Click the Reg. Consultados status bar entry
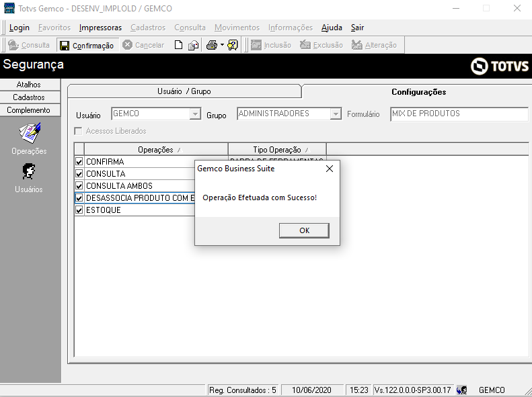 243,390
